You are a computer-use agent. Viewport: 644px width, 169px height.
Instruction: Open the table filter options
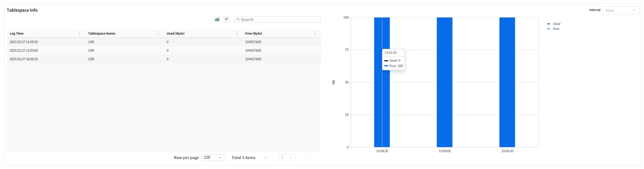[226, 20]
